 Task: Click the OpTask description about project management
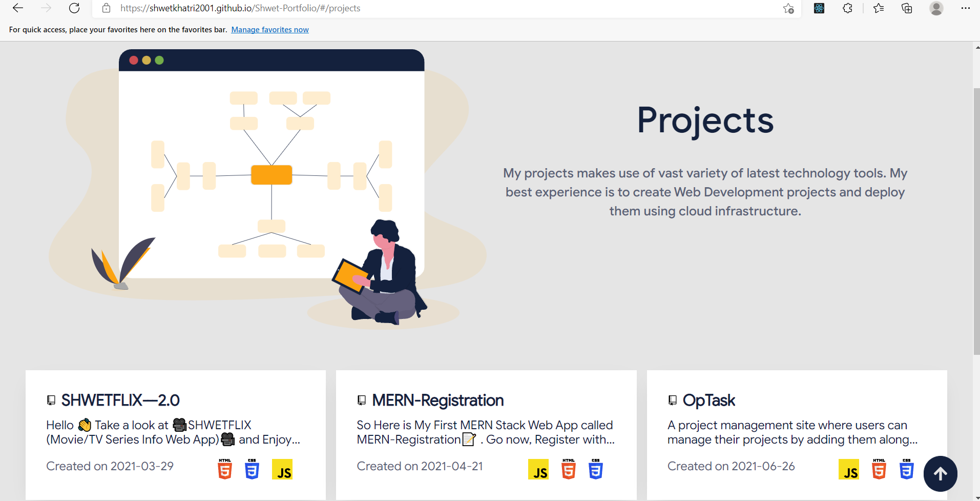coord(793,432)
